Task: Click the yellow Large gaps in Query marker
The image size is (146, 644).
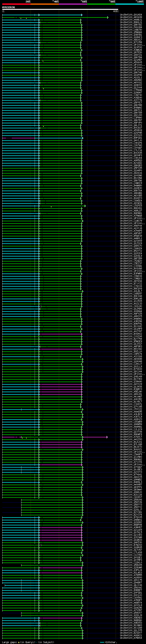Action: pos(18,642)
